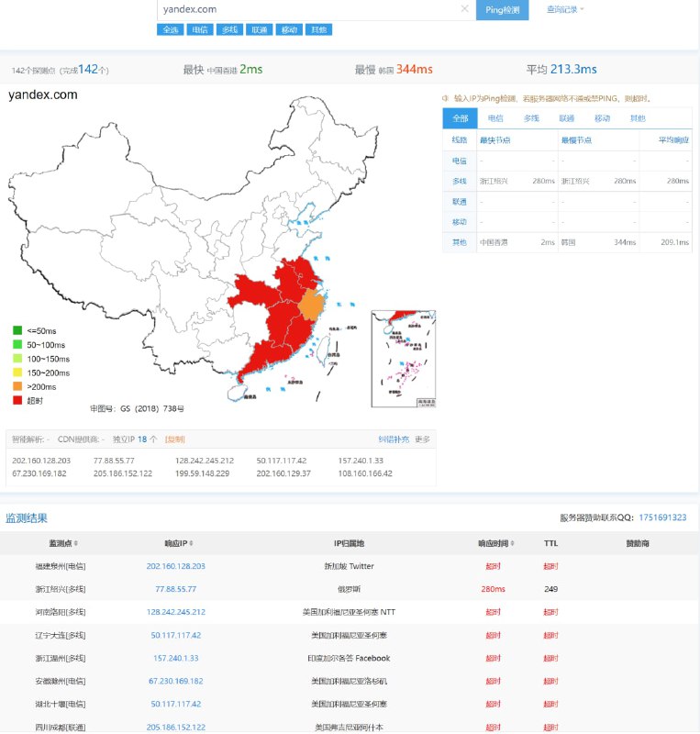Click the 199.59.148.229 entry in the IP list
The height and width of the screenshot is (734, 700).
click(202, 473)
